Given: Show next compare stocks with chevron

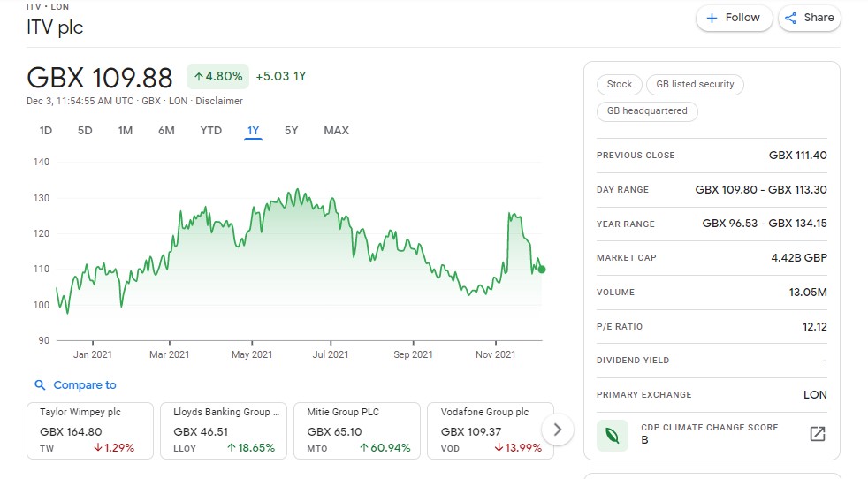Looking at the screenshot, I should (558, 430).
